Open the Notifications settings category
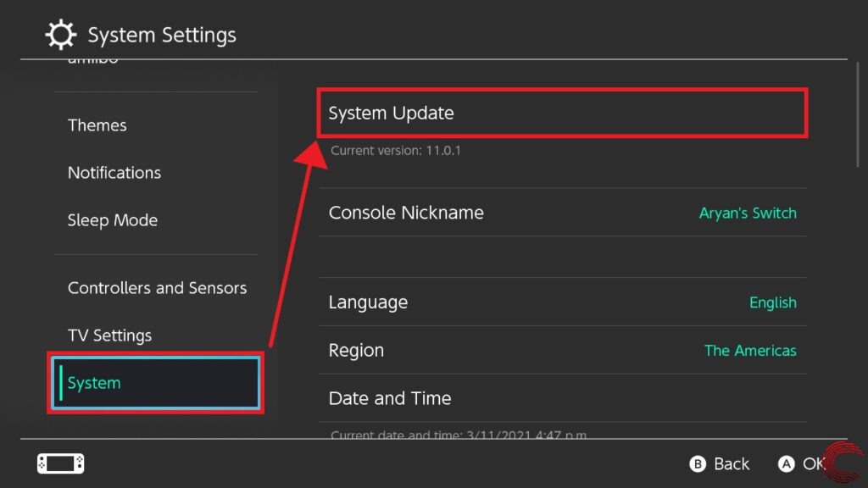 114,173
